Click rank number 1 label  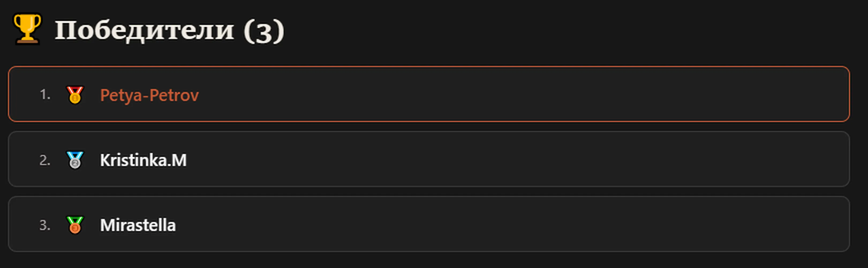point(45,94)
